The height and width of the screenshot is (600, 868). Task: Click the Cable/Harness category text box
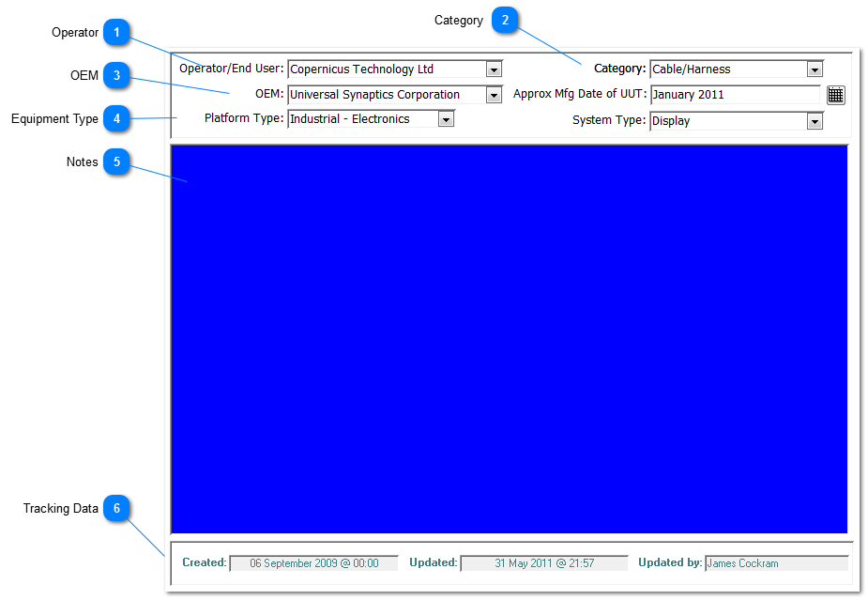tap(727, 69)
